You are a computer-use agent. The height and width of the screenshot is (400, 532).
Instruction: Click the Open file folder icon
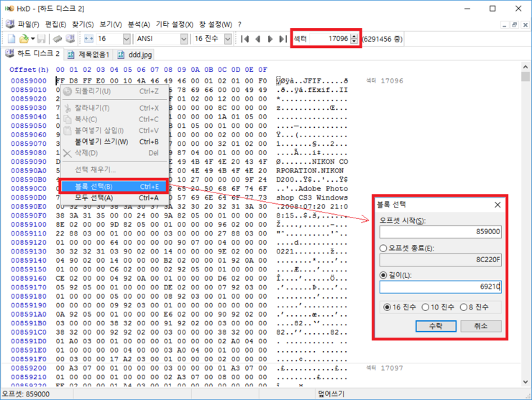coord(24,38)
